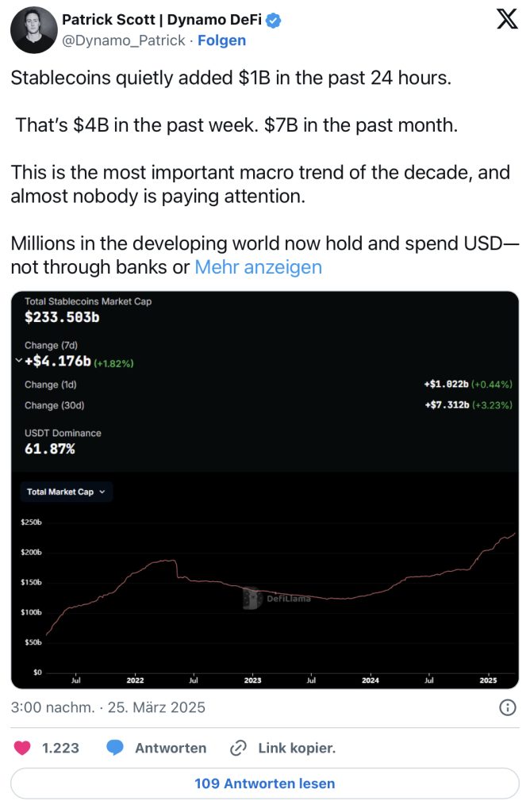Click Patrick Scott's profile avatar

33,30
